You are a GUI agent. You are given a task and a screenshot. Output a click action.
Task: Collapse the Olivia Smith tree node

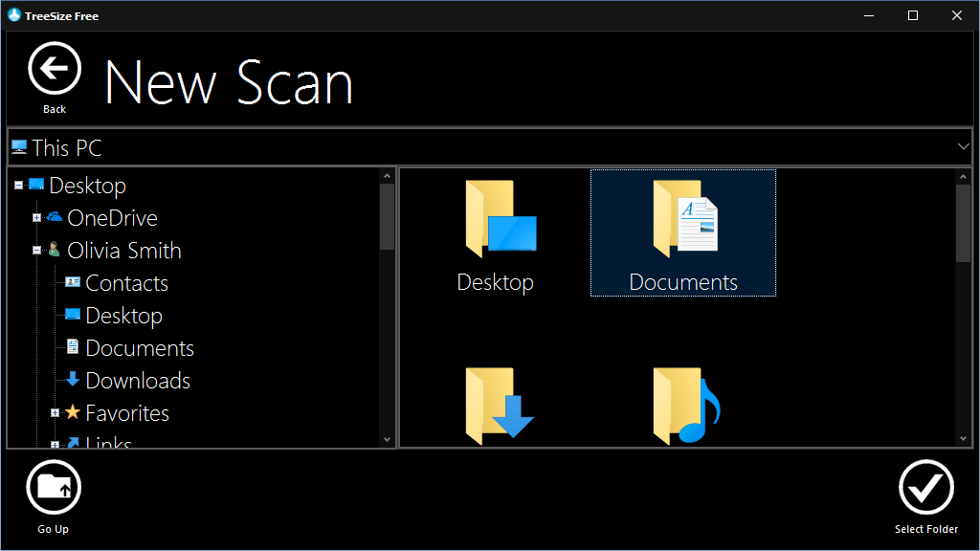point(37,250)
